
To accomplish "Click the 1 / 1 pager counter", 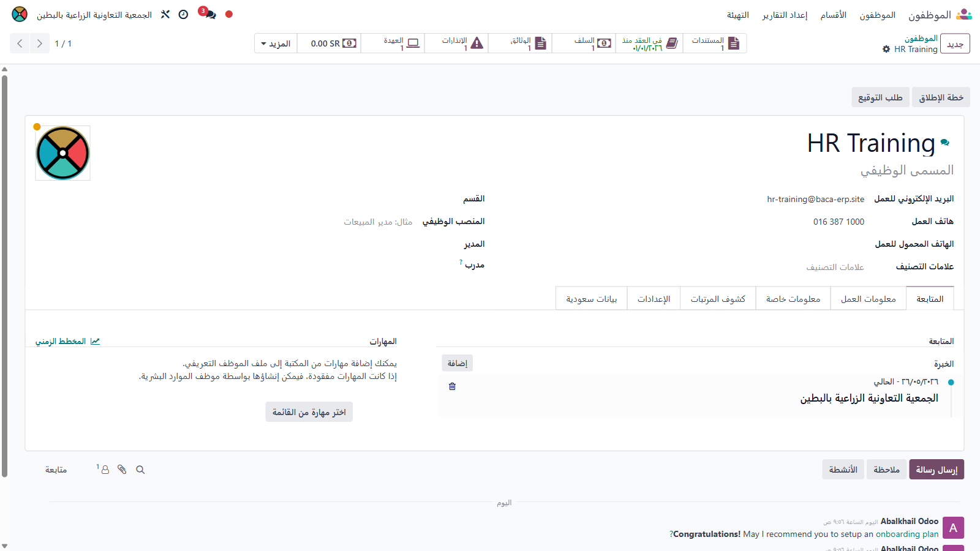I will pos(63,43).
